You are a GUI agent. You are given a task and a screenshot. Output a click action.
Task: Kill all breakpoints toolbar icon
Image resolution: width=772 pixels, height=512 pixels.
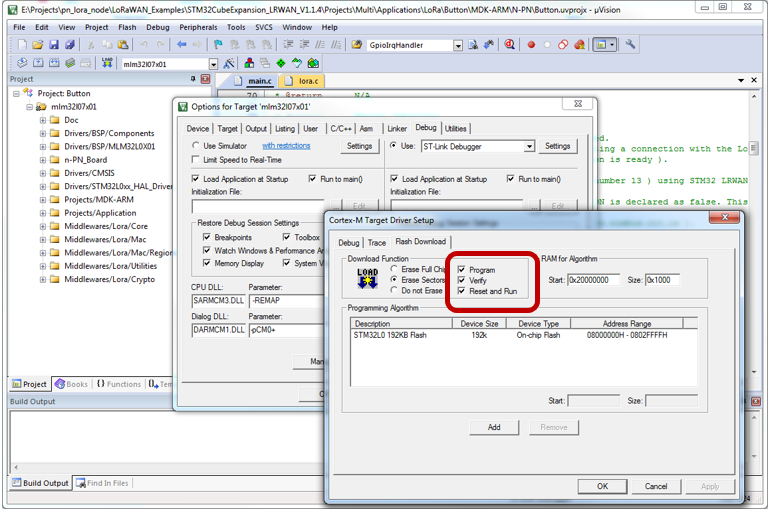click(579, 45)
